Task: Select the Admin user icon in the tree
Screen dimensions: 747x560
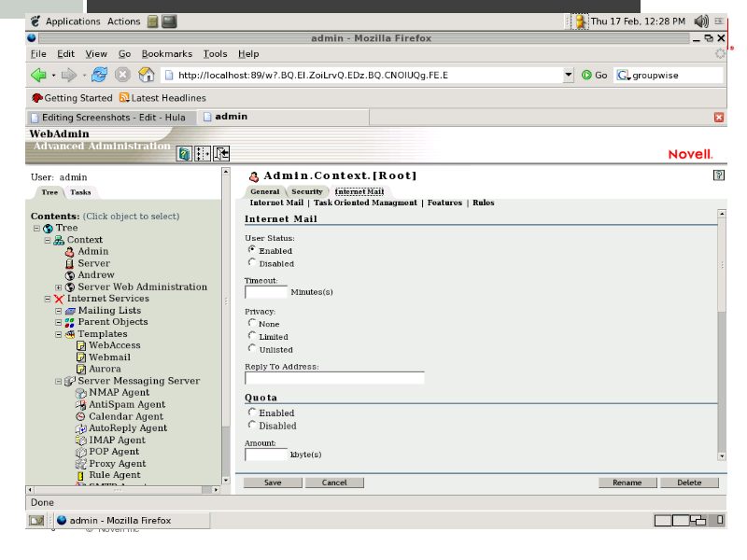Action: click(x=69, y=251)
